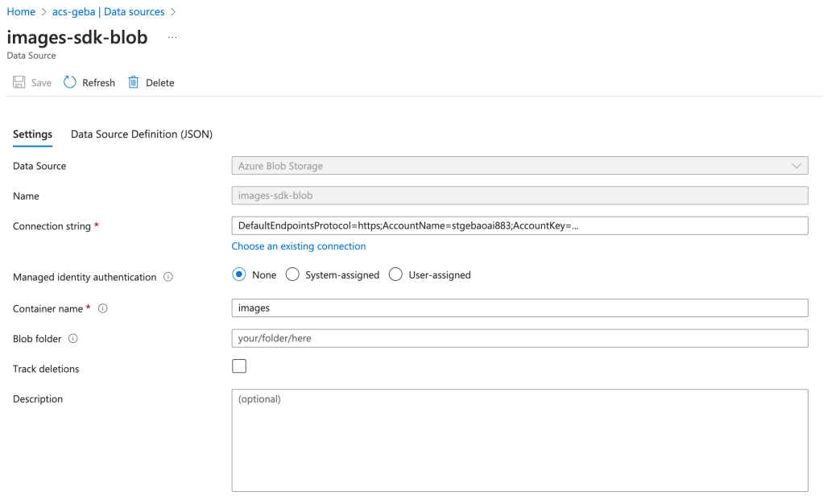Screen dimensions: 823x504
Task: Click info icon next to Blob folder
Action: point(73,339)
